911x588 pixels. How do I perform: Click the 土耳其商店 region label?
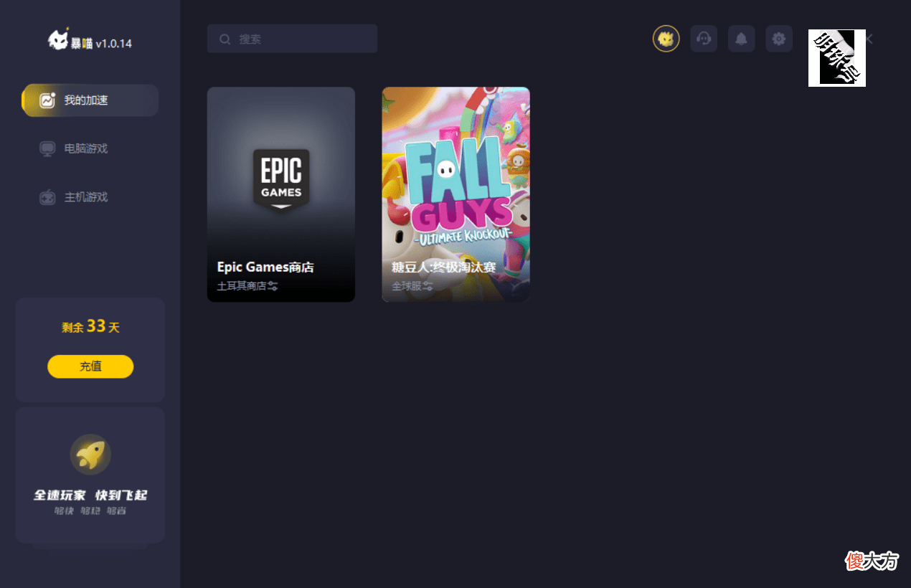(242, 285)
